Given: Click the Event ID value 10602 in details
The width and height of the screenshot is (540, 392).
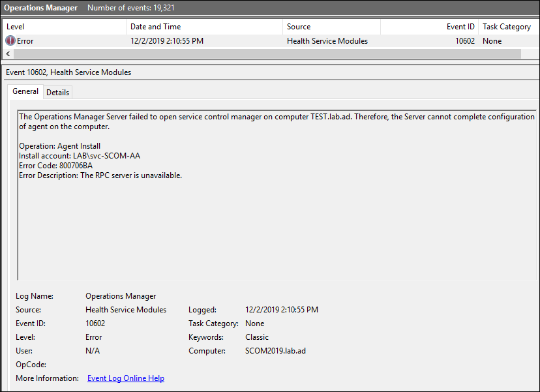Looking at the screenshot, I should (95, 324).
